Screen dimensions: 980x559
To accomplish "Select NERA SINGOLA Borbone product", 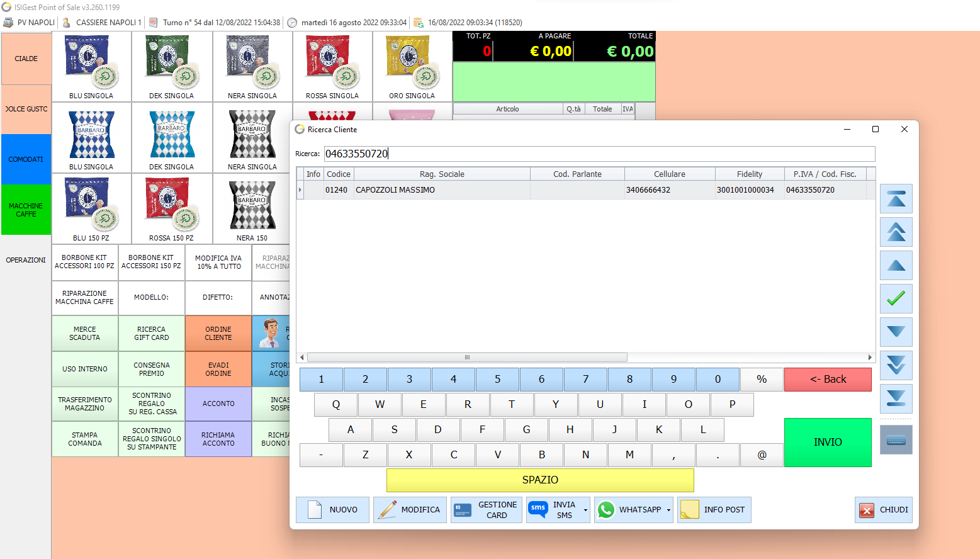I will [252, 67].
